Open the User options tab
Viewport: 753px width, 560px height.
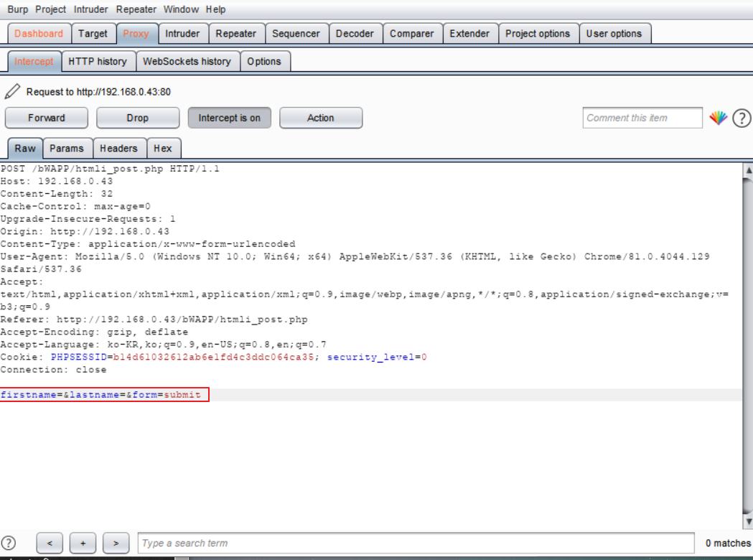614,34
